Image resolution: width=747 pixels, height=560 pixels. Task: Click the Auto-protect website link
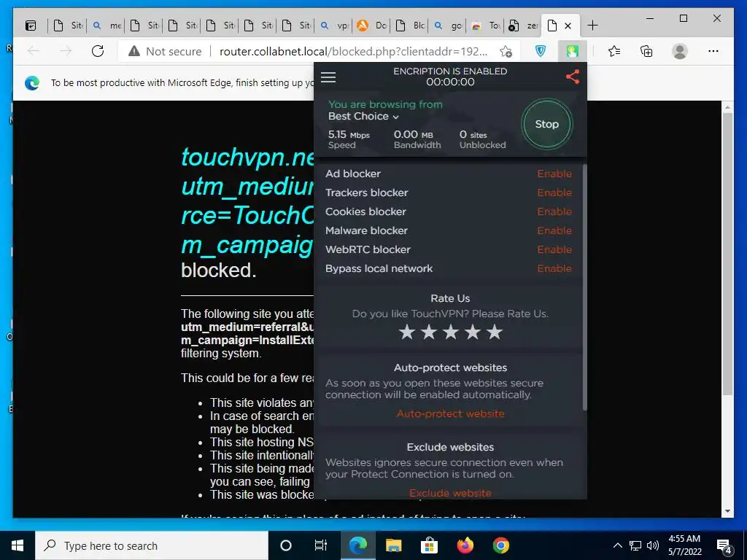point(450,414)
